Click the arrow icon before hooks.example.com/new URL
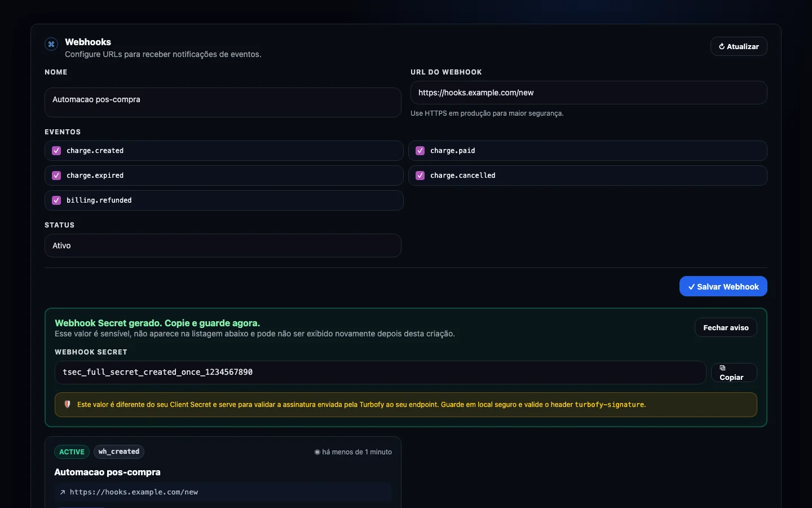The width and height of the screenshot is (812, 508). 63,492
